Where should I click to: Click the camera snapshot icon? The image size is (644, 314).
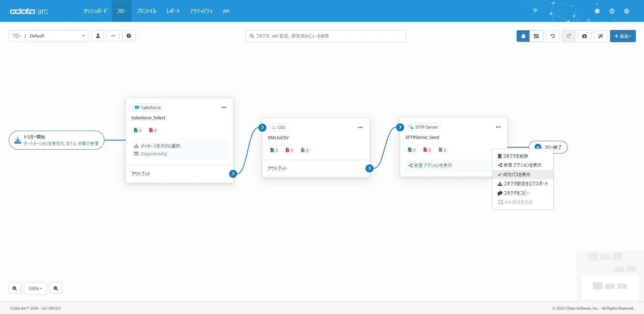point(584,36)
